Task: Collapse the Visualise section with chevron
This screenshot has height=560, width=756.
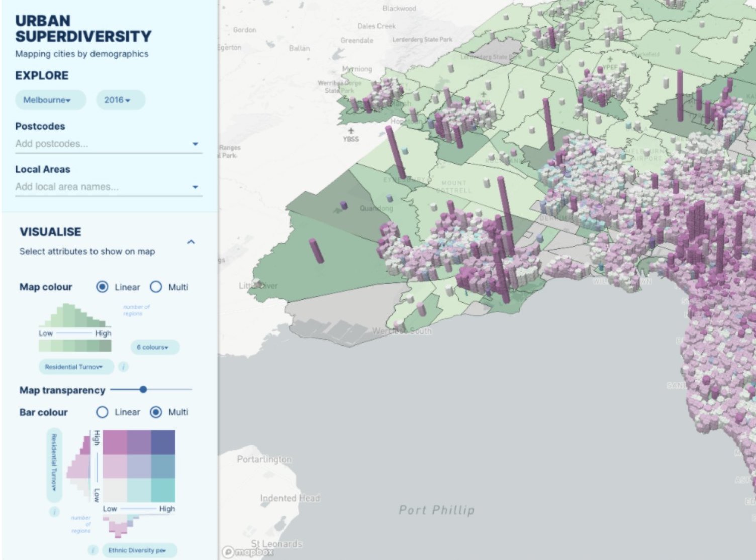Action: (x=191, y=242)
